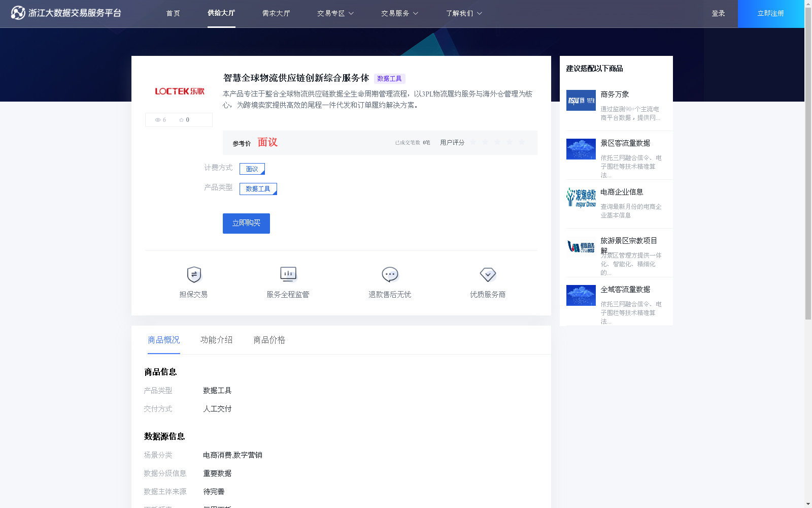Select the first rating star
Viewport: 812px width, 508px height.
[x=473, y=142]
